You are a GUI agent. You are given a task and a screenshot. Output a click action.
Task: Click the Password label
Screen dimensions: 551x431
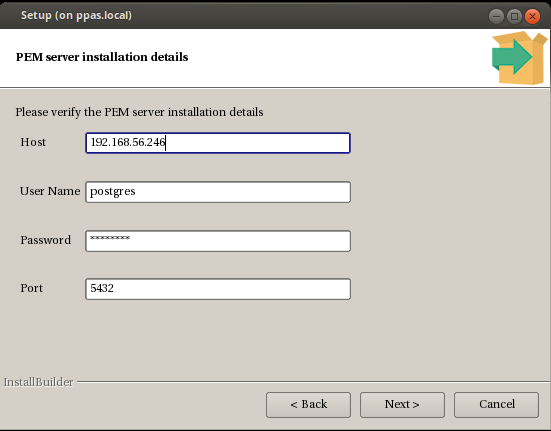(x=46, y=240)
